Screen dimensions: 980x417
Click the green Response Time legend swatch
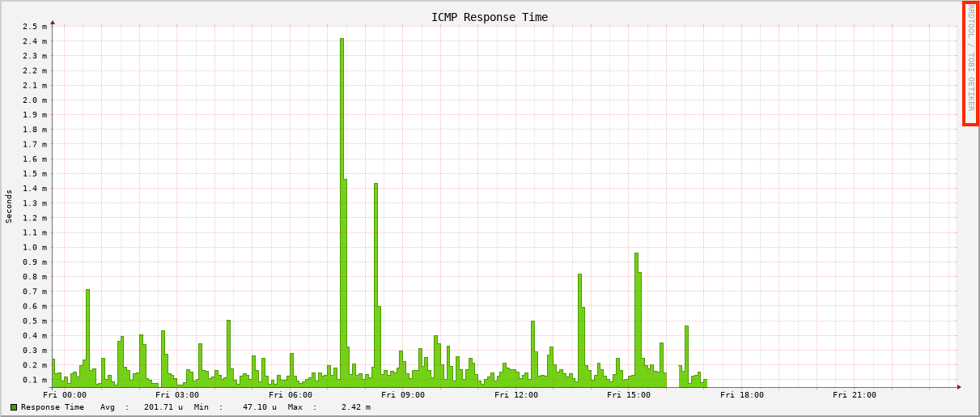[14, 407]
